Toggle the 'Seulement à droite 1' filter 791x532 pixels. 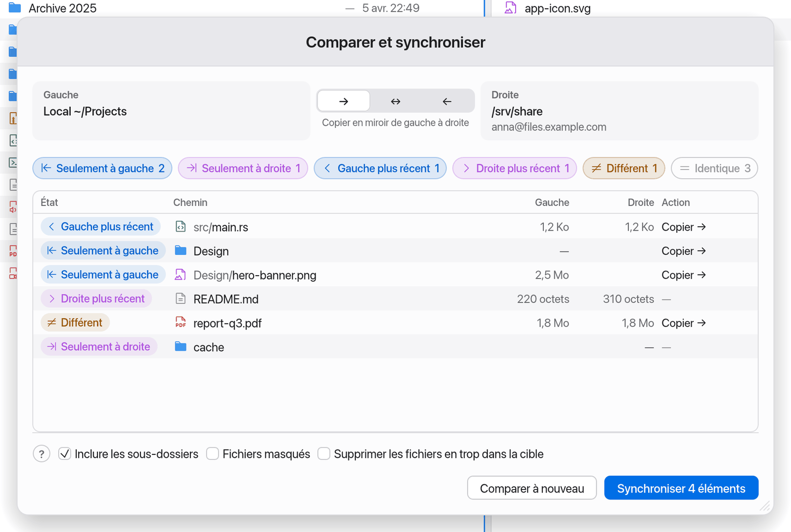(x=243, y=168)
